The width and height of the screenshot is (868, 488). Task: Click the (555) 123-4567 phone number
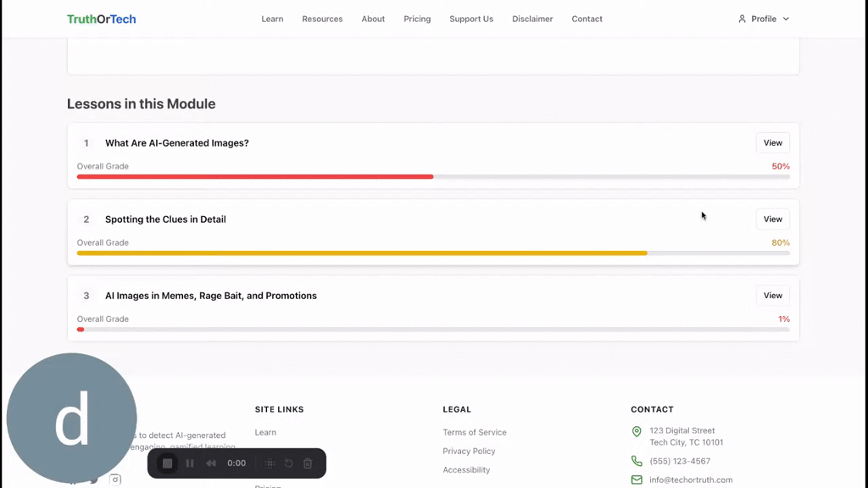pyautogui.click(x=680, y=461)
